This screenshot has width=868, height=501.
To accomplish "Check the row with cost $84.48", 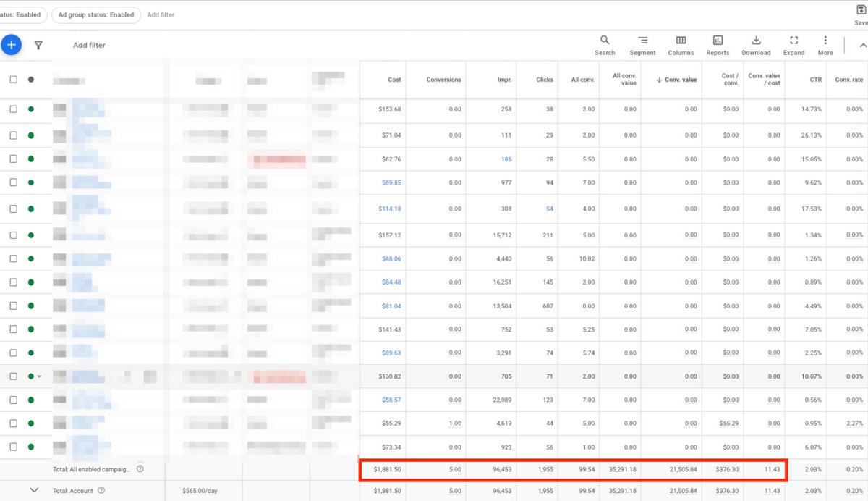I will coord(13,282).
